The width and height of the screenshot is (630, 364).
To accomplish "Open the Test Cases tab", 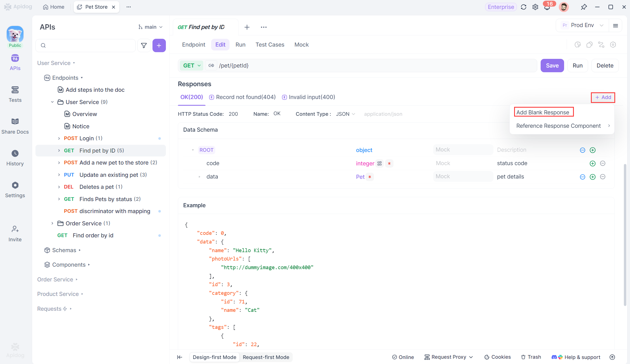I will point(270,45).
